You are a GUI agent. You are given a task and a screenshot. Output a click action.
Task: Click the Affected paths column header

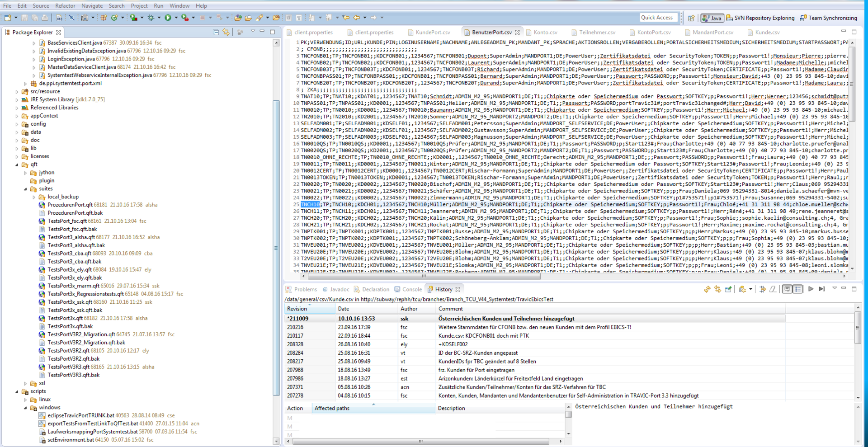coord(374,408)
